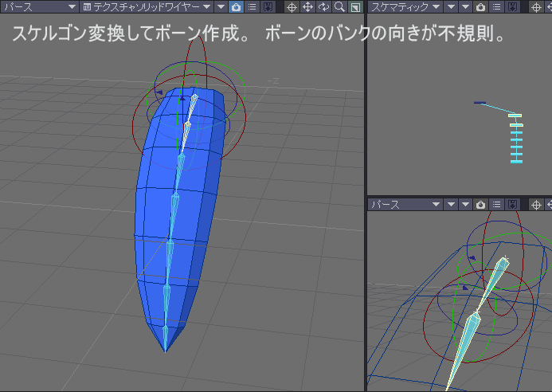
Task: Select the bottom bone node in the schematic chain
Action: click(x=516, y=161)
